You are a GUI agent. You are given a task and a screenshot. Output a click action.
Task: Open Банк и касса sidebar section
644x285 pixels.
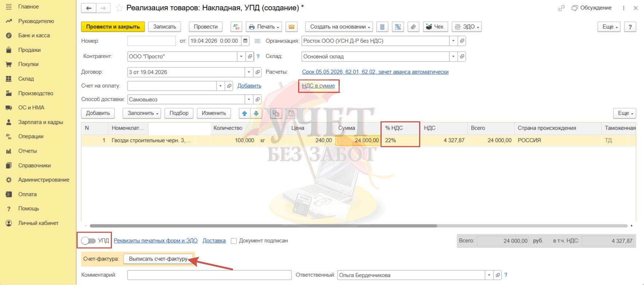(x=34, y=35)
